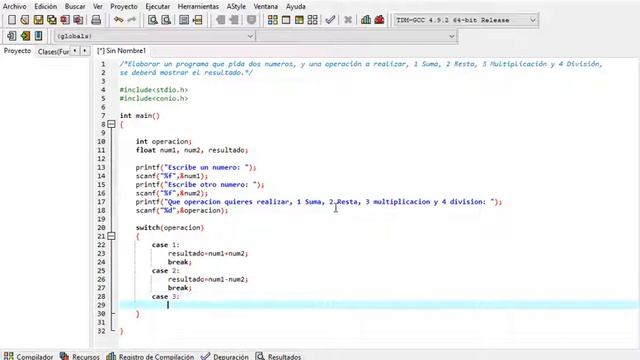Click the printf "Escribe otro numero" line

coord(200,185)
